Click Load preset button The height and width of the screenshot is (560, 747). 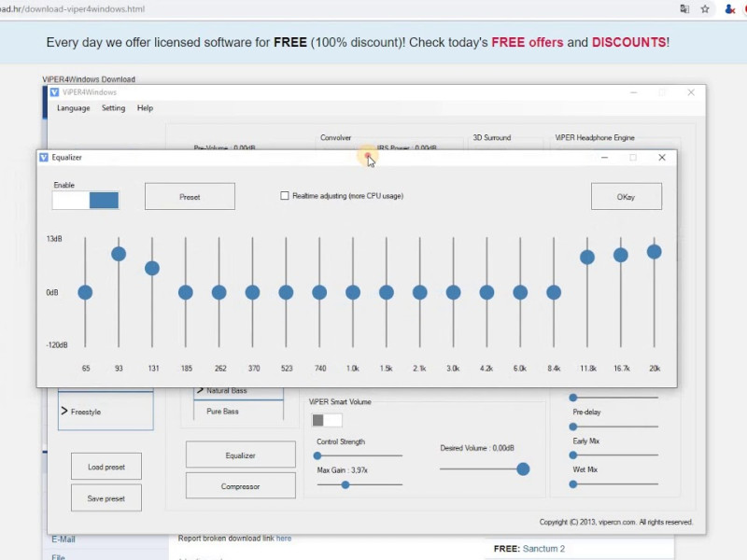(106, 467)
